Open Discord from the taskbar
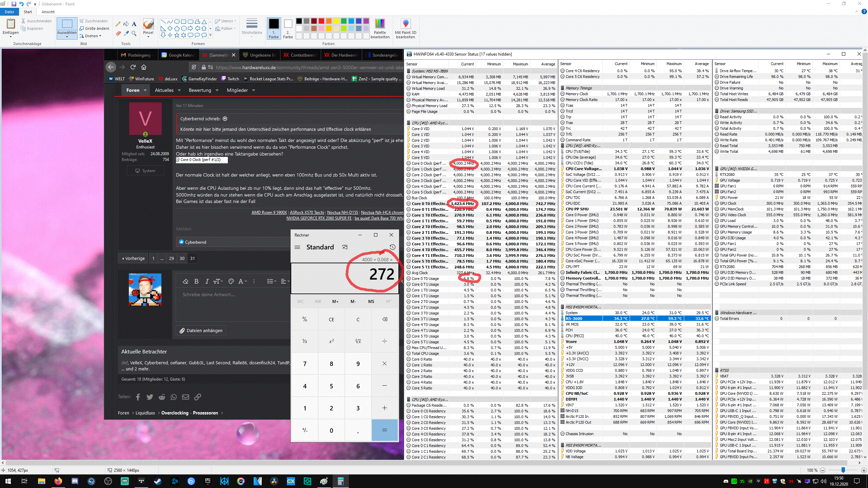The height and width of the screenshot is (488, 868). click(x=75, y=481)
